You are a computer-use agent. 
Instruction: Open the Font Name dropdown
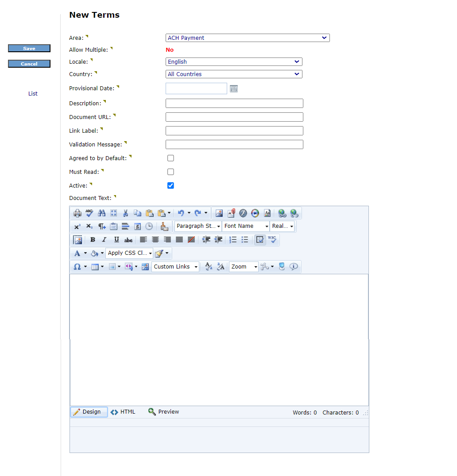point(246,226)
